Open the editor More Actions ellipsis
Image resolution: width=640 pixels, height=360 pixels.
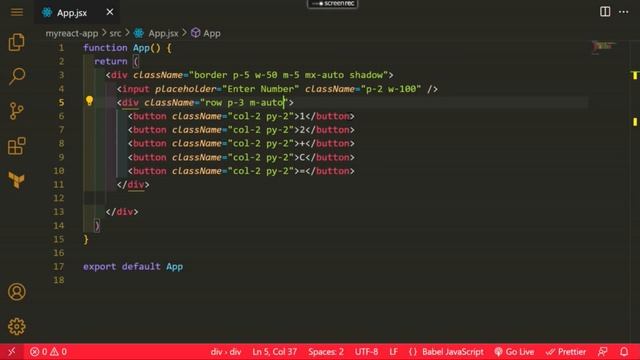pos(624,12)
